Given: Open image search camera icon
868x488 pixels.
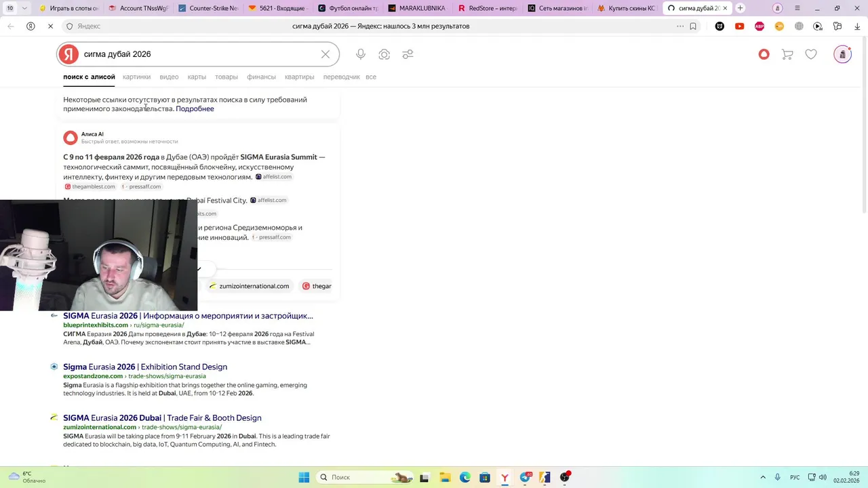Looking at the screenshot, I should (x=384, y=54).
